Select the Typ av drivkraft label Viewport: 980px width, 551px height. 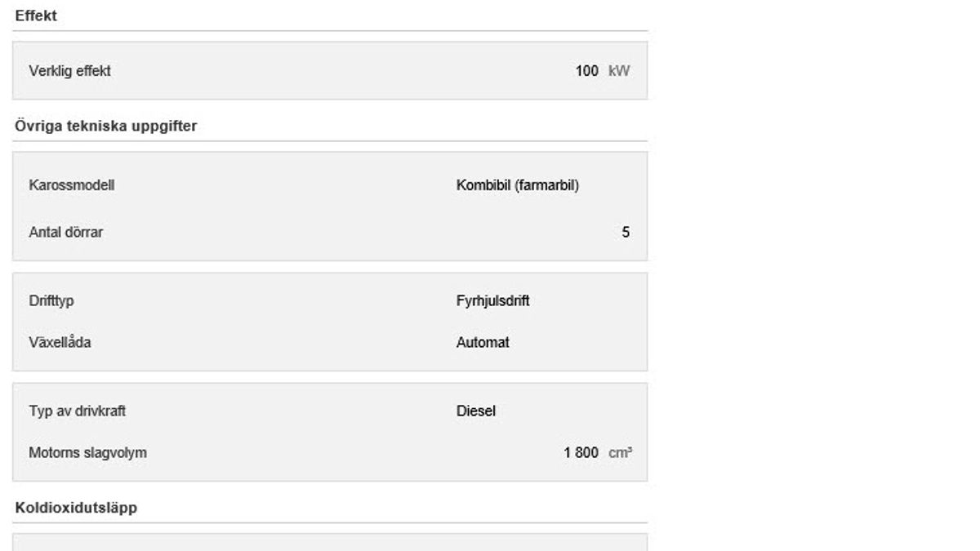[x=77, y=411]
